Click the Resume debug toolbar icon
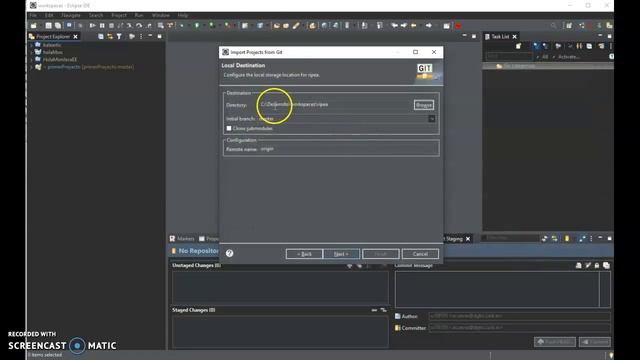 92,25
